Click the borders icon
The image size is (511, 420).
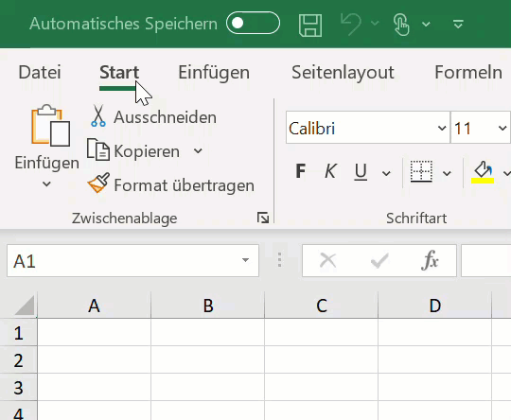click(x=421, y=171)
